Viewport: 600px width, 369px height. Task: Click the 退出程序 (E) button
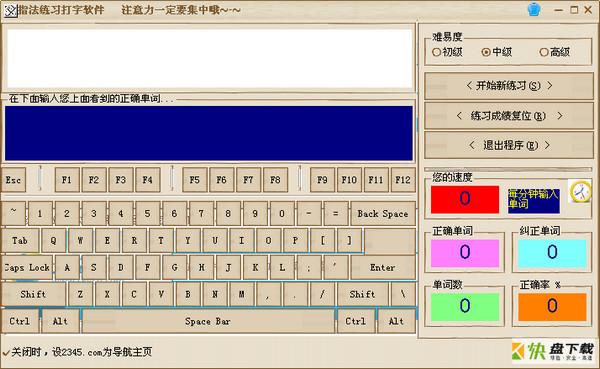pyautogui.click(x=509, y=145)
